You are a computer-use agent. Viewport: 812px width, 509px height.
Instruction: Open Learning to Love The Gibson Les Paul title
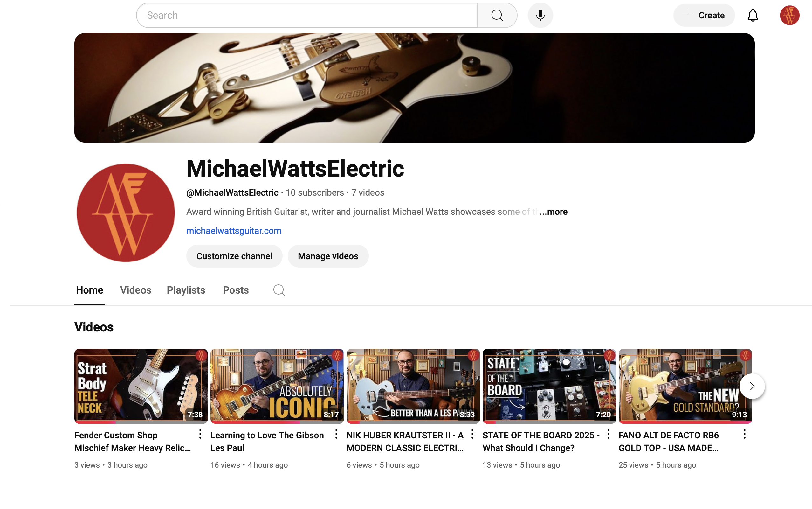267,442
